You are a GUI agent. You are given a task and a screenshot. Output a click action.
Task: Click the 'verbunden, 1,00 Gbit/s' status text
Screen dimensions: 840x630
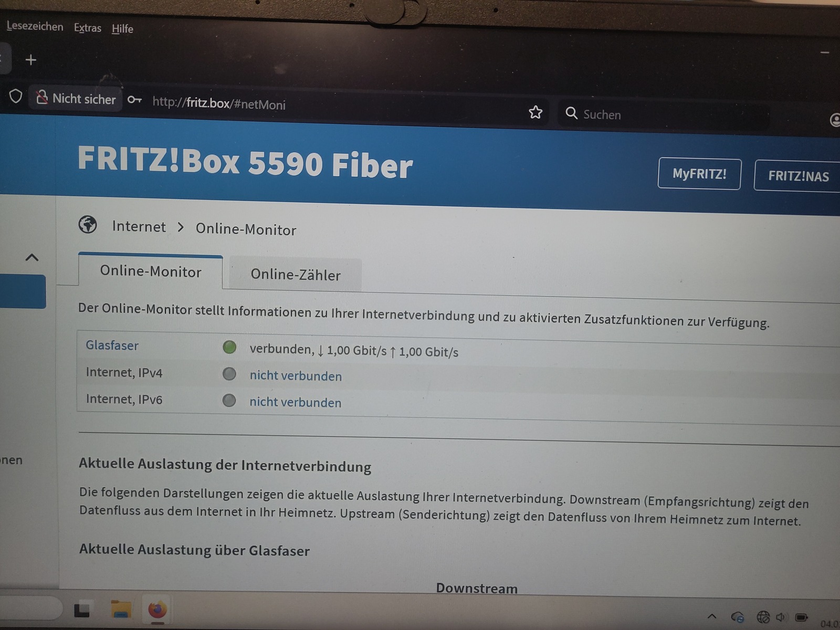tap(354, 350)
